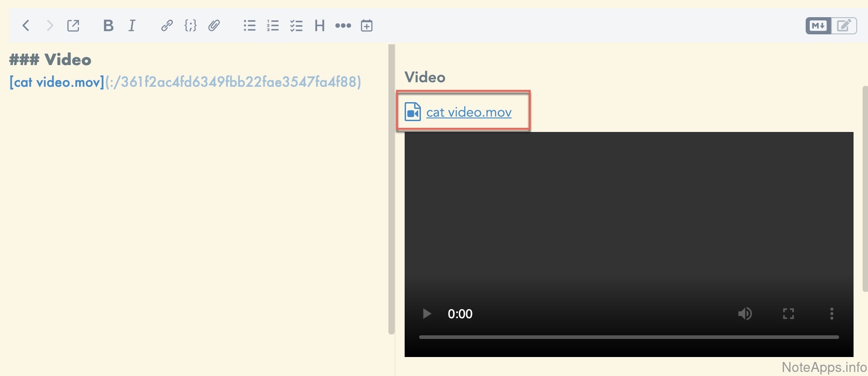Image resolution: width=868 pixels, height=376 pixels.
Task: Attach a file using the paperclip icon
Action: [214, 26]
